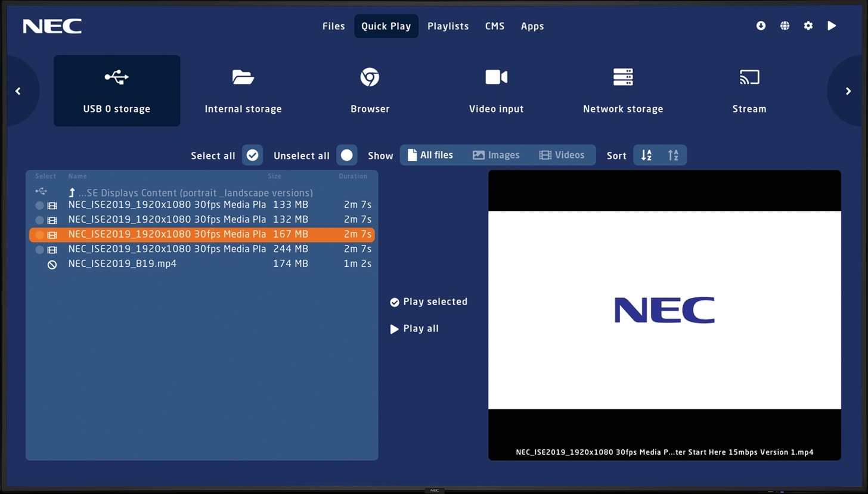Check the 244 MB video's selection circle
The height and width of the screenshot is (494, 868).
click(39, 249)
